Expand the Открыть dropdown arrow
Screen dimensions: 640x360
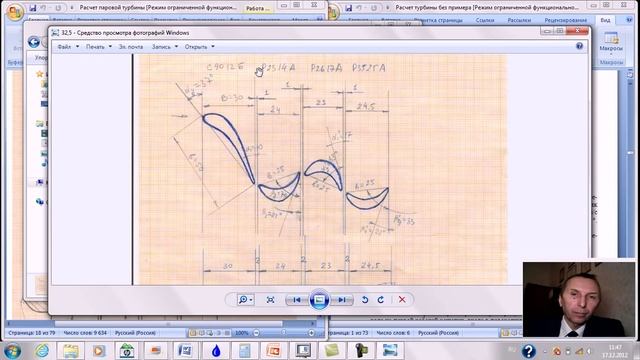[x=213, y=47]
